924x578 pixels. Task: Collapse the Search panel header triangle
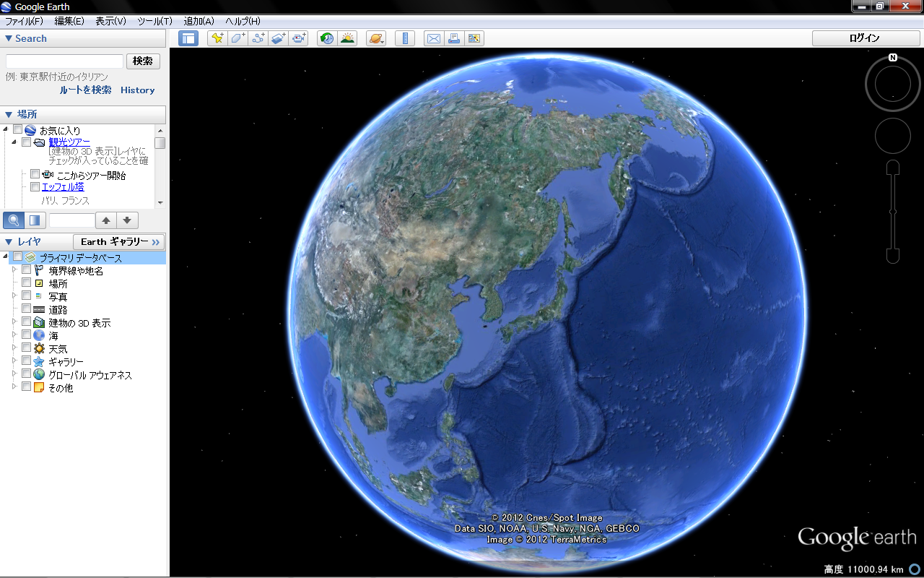[x=9, y=39]
